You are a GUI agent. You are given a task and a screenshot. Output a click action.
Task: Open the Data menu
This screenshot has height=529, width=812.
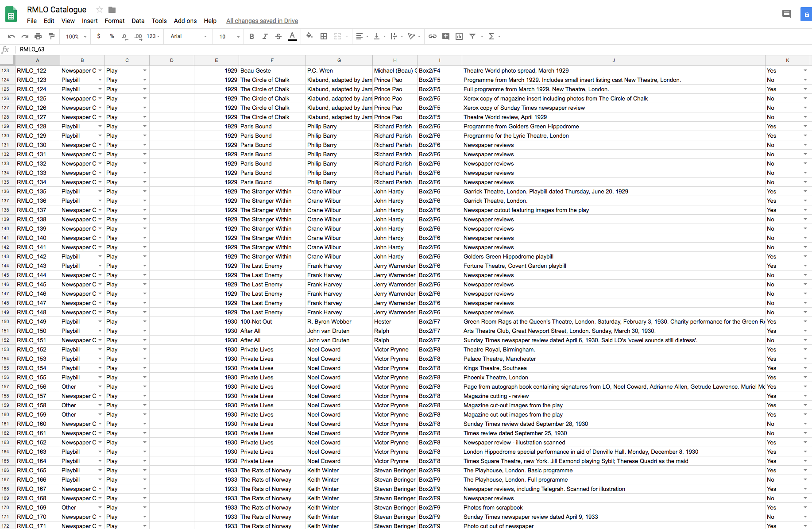[x=138, y=21]
